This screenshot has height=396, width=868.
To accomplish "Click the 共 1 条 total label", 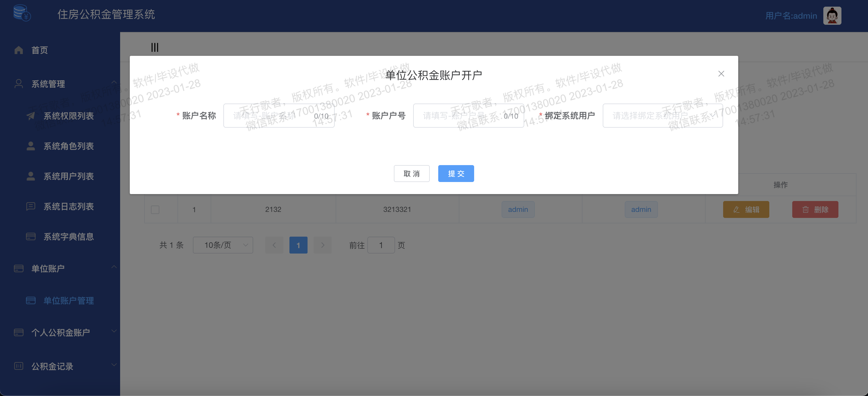I will [x=171, y=245].
